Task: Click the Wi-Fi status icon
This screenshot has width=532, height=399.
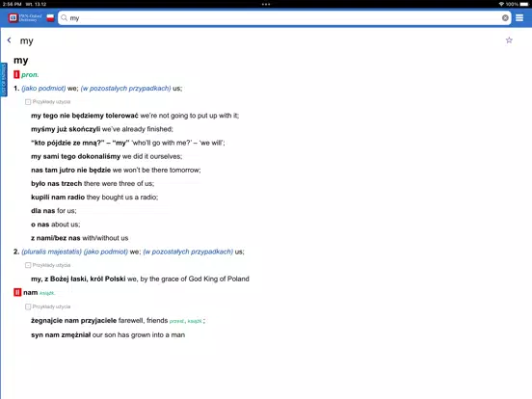Action: click(501, 4)
